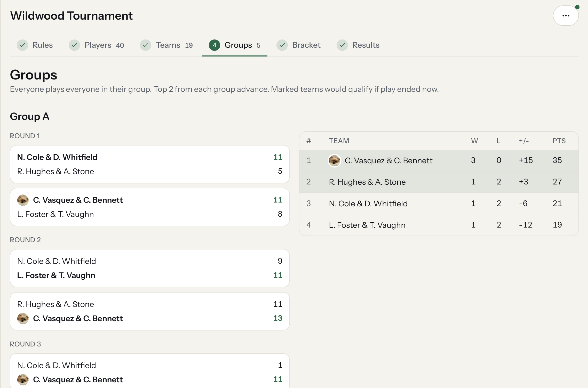Click the TEAM column header
The height and width of the screenshot is (388, 588).
point(339,141)
